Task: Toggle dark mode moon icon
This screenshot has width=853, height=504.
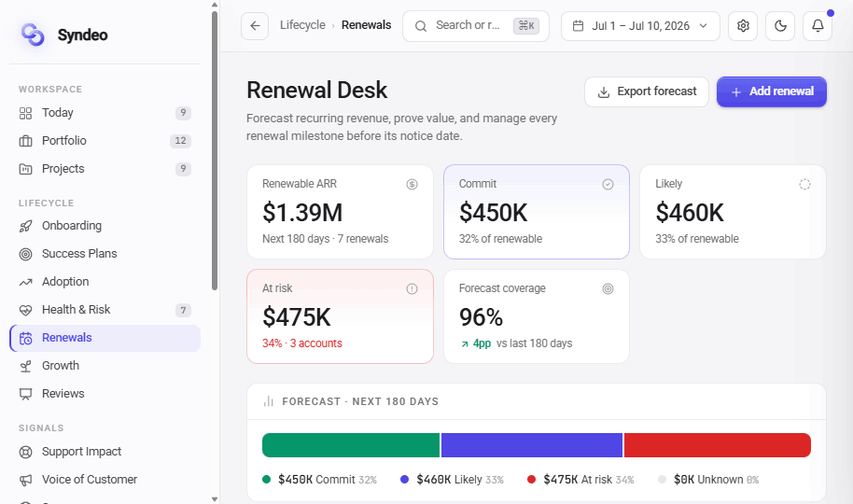Action: [x=780, y=25]
